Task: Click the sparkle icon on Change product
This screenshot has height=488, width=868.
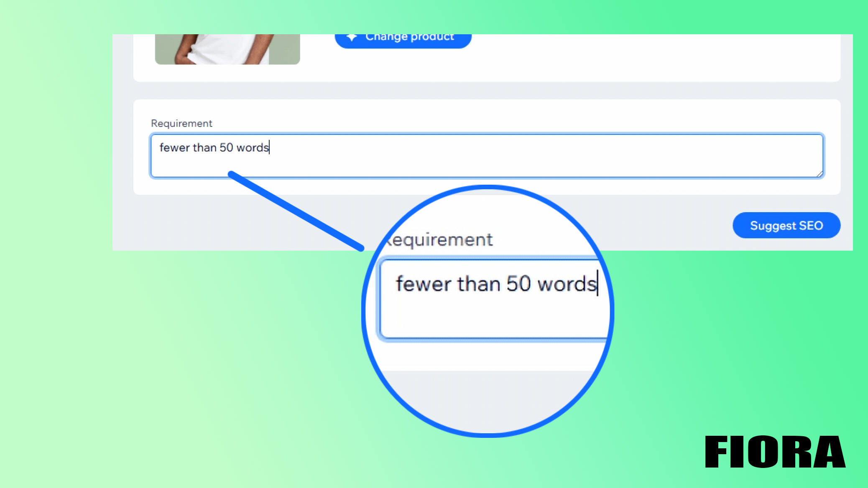Action: pyautogui.click(x=352, y=37)
